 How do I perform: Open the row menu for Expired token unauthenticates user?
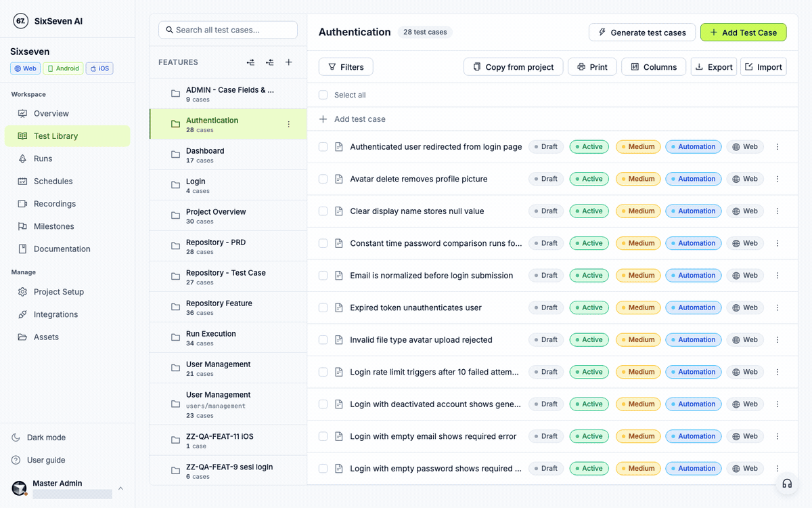[777, 308]
